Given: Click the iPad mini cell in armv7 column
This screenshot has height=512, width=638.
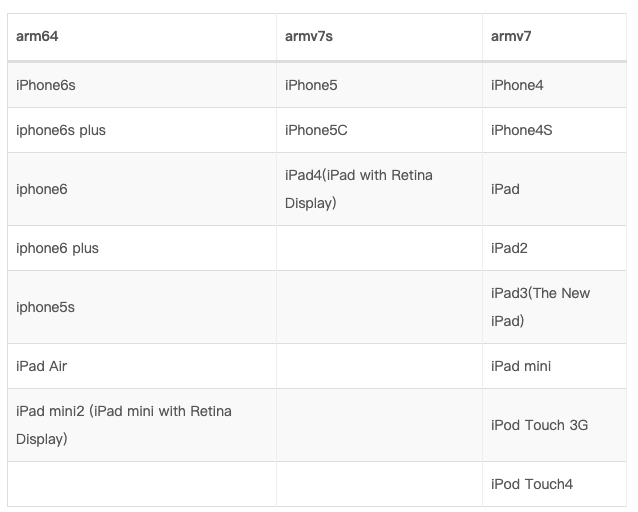Looking at the screenshot, I should (554, 366).
